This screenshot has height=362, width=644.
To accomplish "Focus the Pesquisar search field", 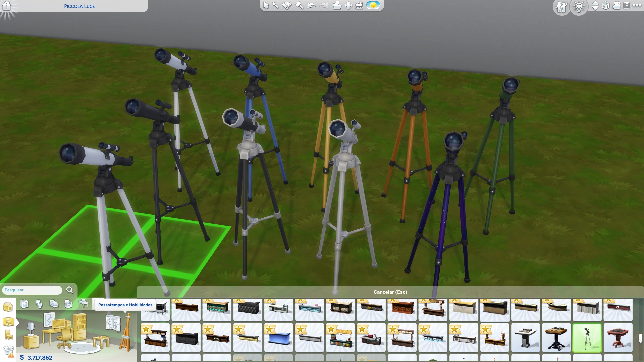I will point(32,290).
